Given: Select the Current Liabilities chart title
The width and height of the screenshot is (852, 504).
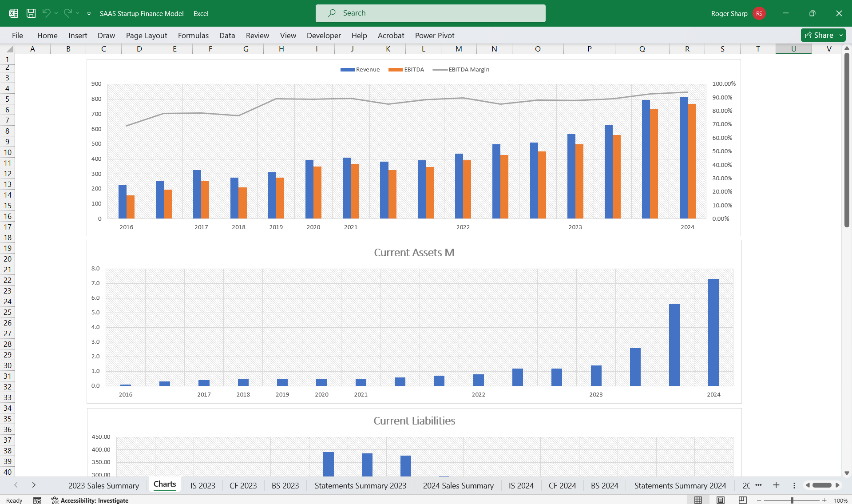Looking at the screenshot, I should pos(414,421).
